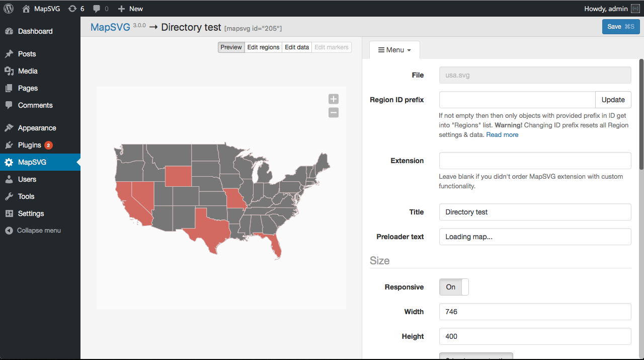Image resolution: width=644 pixels, height=360 pixels.
Task: Click inside the Width input field
Action: click(535, 312)
